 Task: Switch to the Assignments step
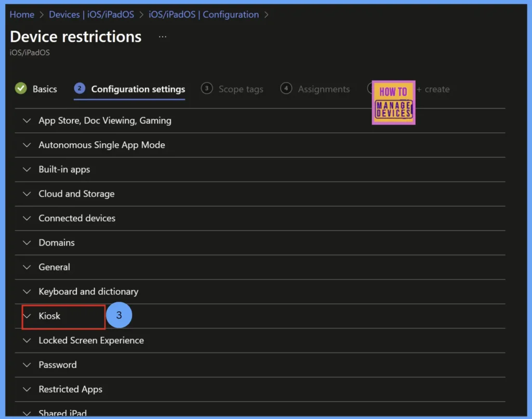[x=324, y=89]
